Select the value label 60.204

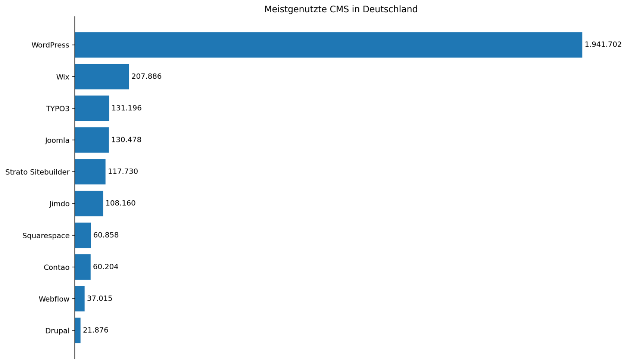[x=106, y=267]
